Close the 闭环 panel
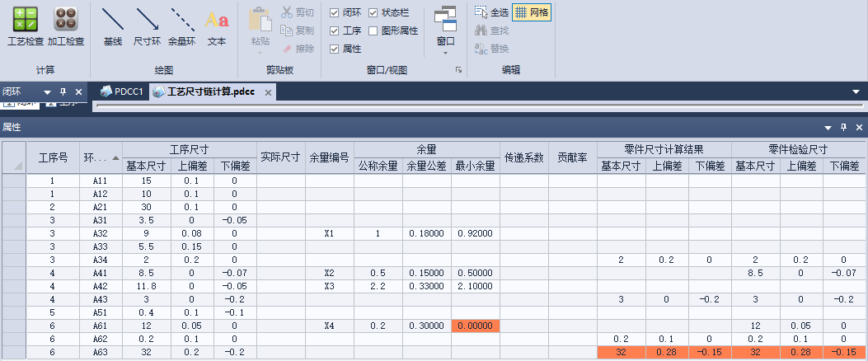This screenshot has height=361, width=868. pos(78,92)
